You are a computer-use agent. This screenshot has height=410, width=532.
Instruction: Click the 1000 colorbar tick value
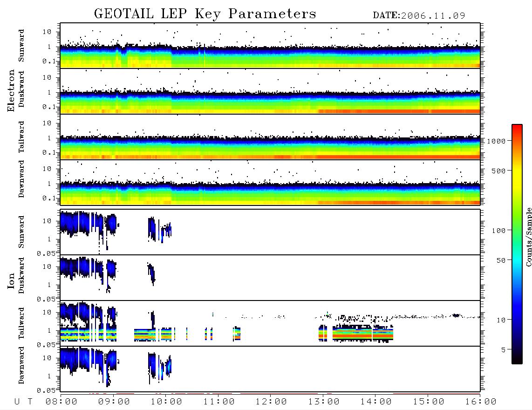(x=496, y=141)
